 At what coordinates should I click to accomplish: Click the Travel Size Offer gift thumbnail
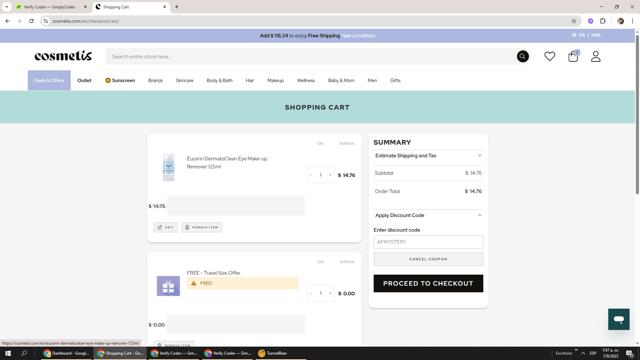(168, 286)
